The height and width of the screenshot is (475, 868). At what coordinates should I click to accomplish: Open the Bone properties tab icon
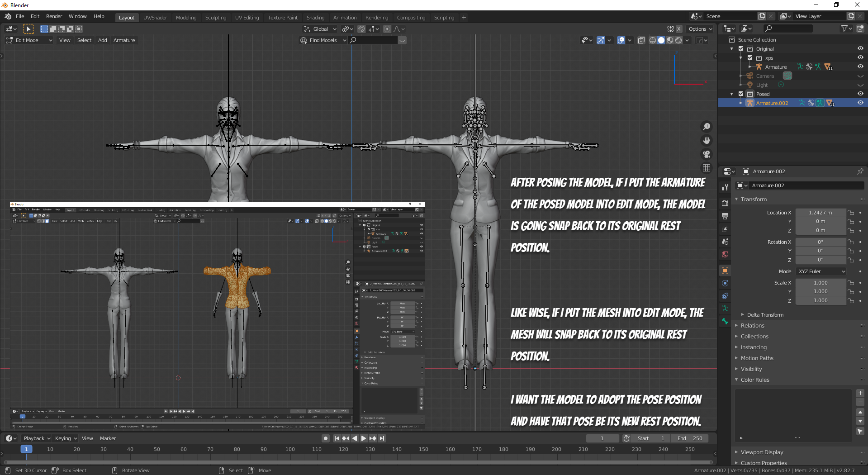click(725, 321)
